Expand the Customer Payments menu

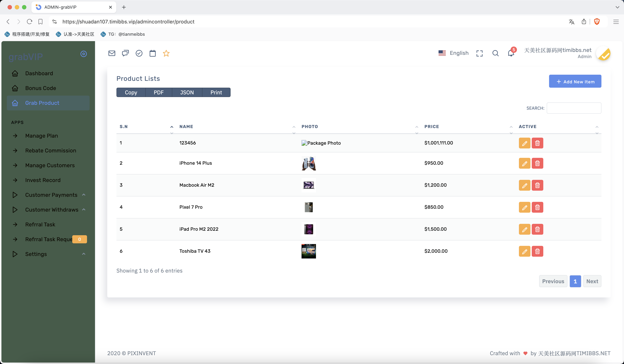pos(51,195)
